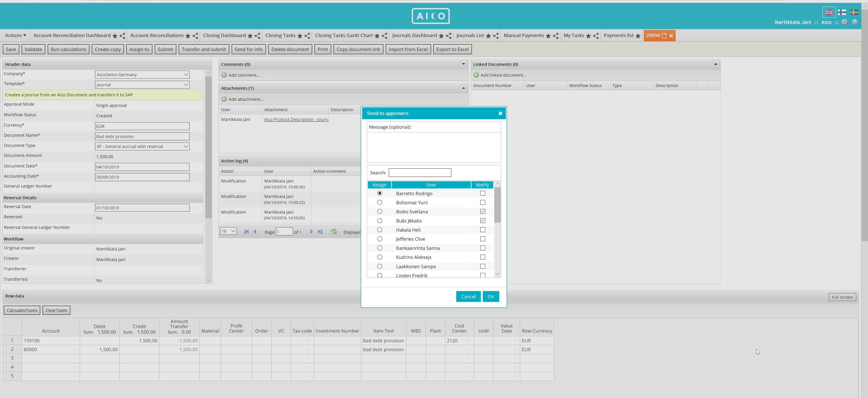Image resolution: width=868 pixels, height=398 pixels.
Task: Click the green plus to Add attachment
Action: (224, 99)
